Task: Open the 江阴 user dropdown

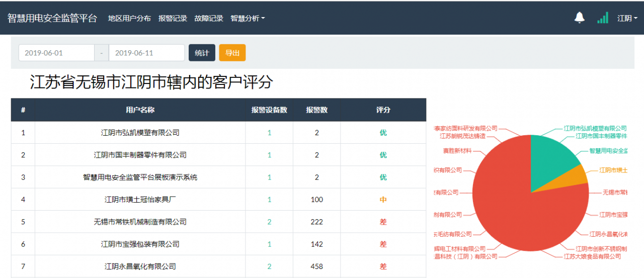Action: click(627, 19)
